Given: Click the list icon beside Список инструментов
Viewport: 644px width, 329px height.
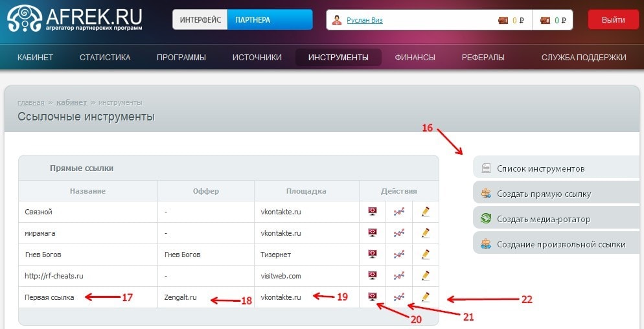Looking at the screenshot, I should tap(486, 168).
